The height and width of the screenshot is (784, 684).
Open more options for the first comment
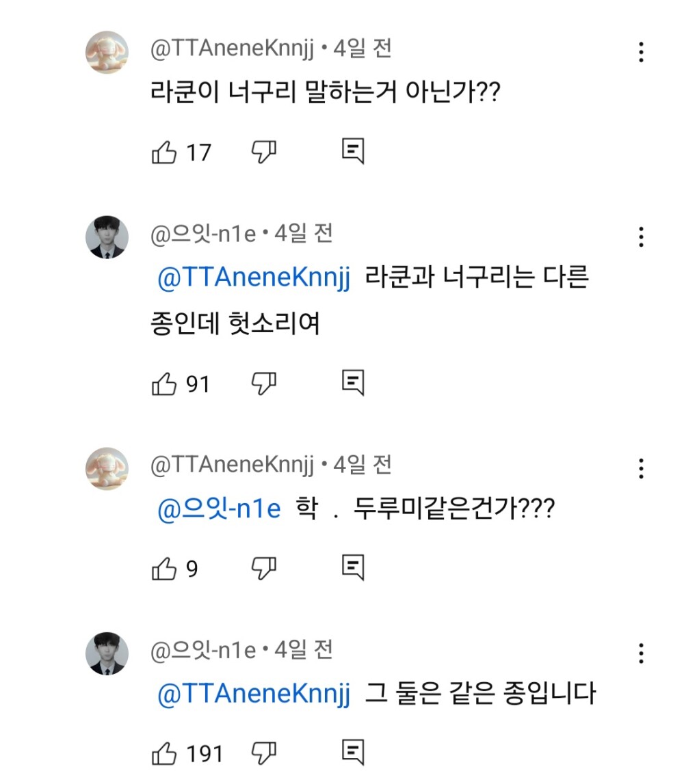641,52
